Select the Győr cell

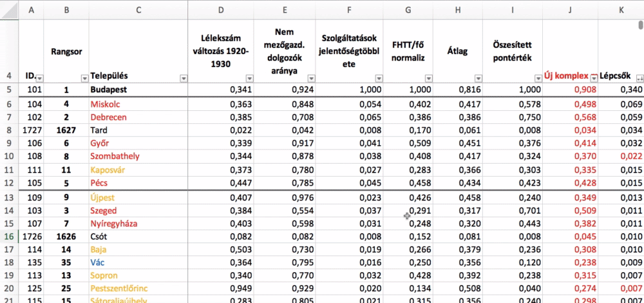(x=138, y=144)
